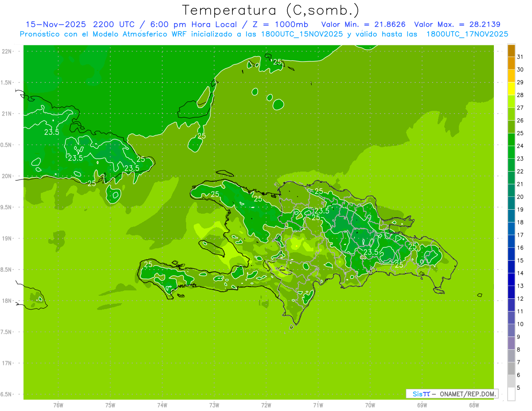Click the lime legend band between 27 and 28
532x411 pixels.
[511, 102]
